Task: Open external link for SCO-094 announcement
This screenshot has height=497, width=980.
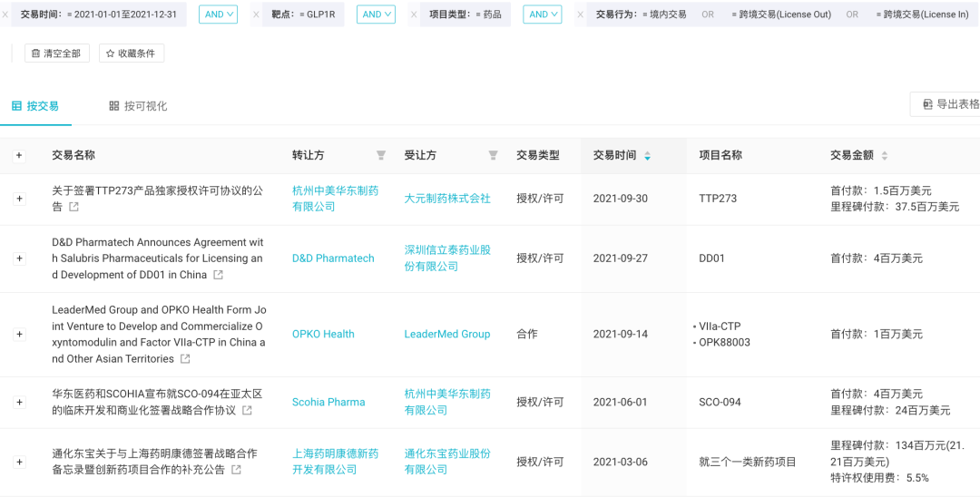Action: point(248,410)
